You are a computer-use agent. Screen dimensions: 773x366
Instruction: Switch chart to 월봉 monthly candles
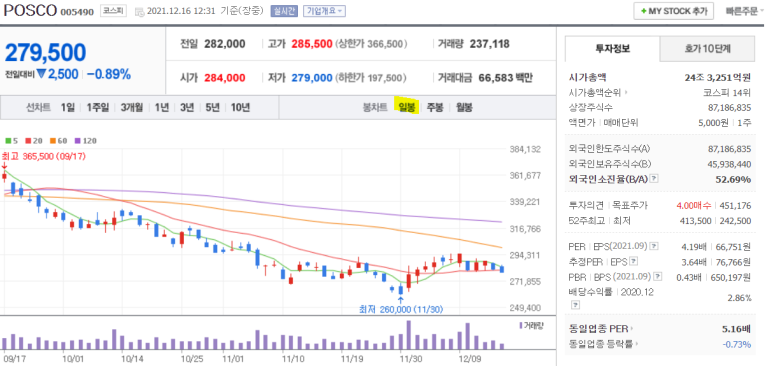pyautogui.click(x=464, y=107)
